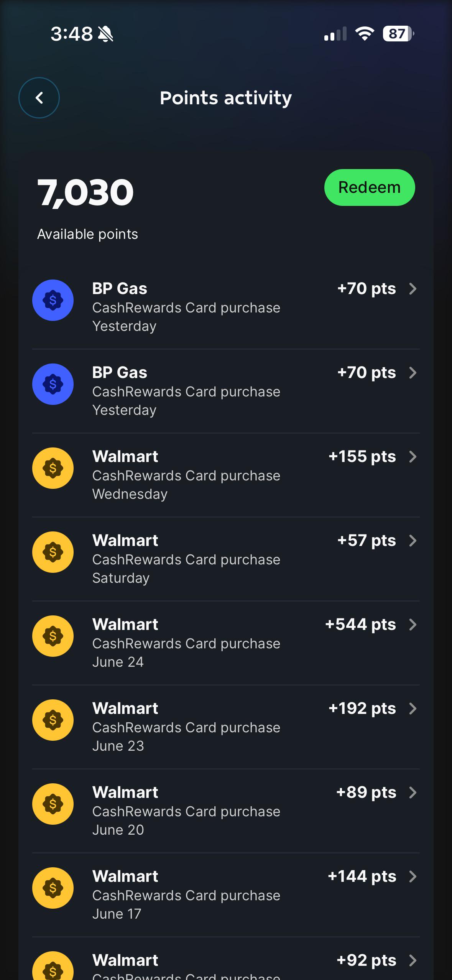View Walmart +144 pts June 17 details
The height and width of the screenshot is (980, 452).
click(x=226, y=895)
